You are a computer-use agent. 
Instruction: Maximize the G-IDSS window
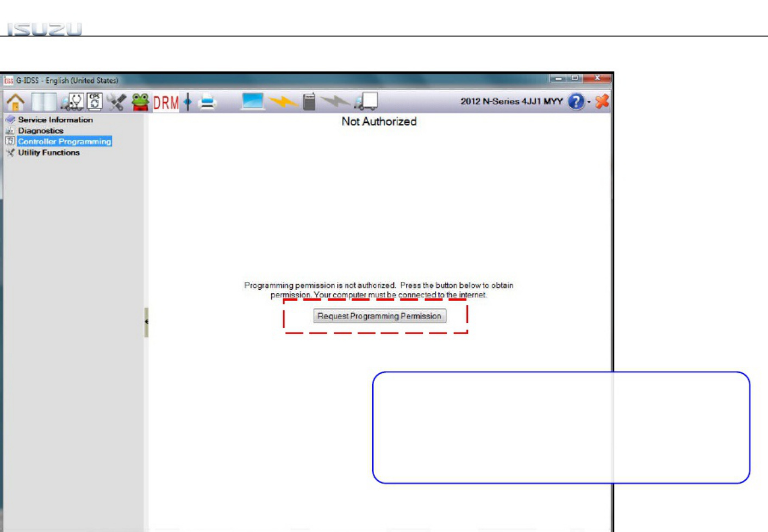point(574,79)
